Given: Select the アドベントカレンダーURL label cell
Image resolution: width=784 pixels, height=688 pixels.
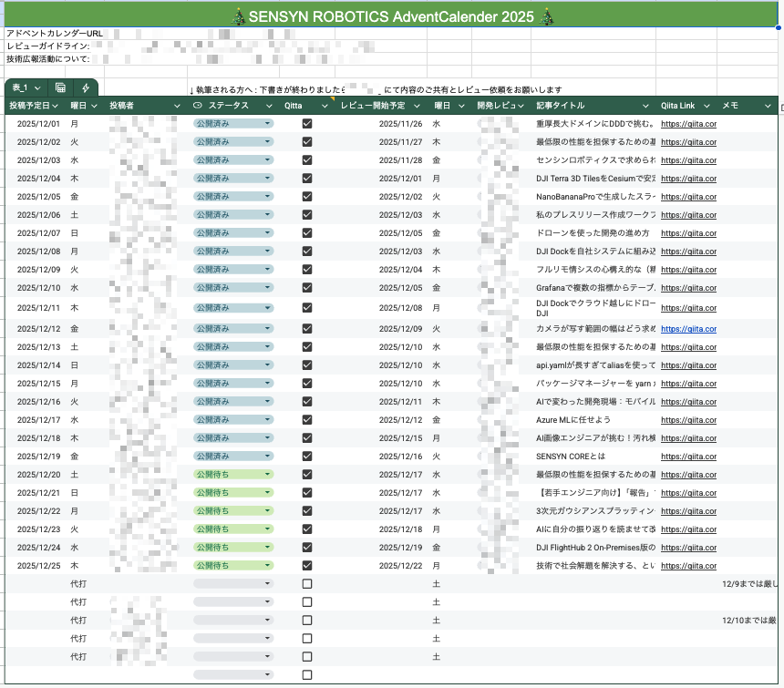Looking at the screenshot, I should point(55,34).
